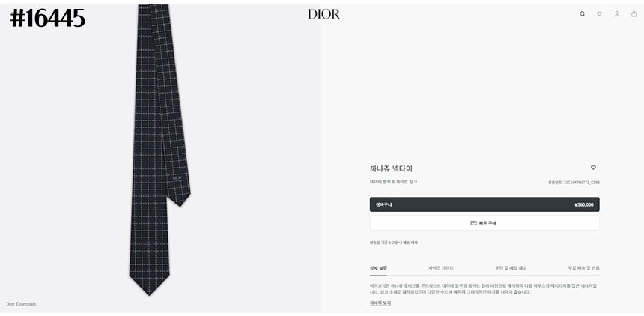Click the navy tie product image

pos(160,148)
